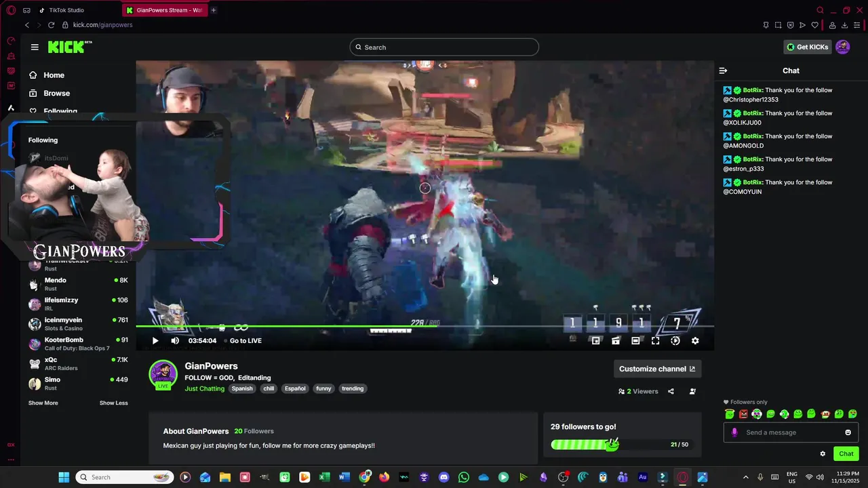Image resolution: width=868 pixels, height=488 pixels.
Task: Click the Customize channel button
Action: tap(657, 369)
